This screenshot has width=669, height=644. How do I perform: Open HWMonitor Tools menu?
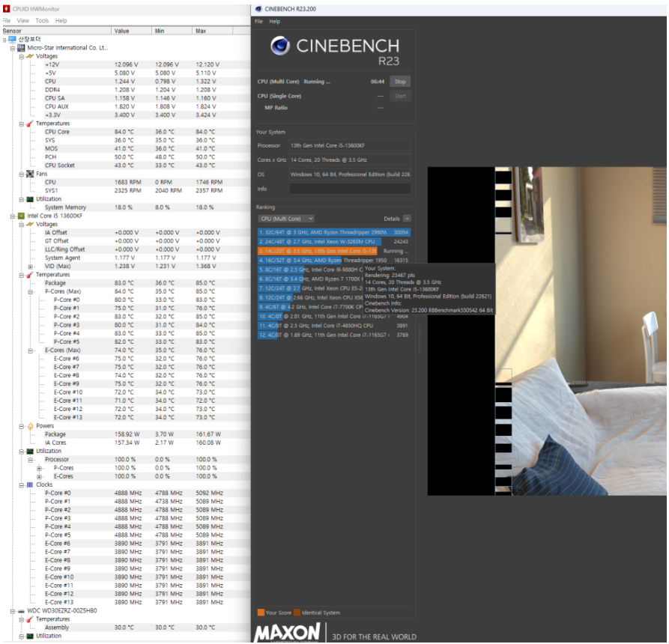tap(42, 20)
